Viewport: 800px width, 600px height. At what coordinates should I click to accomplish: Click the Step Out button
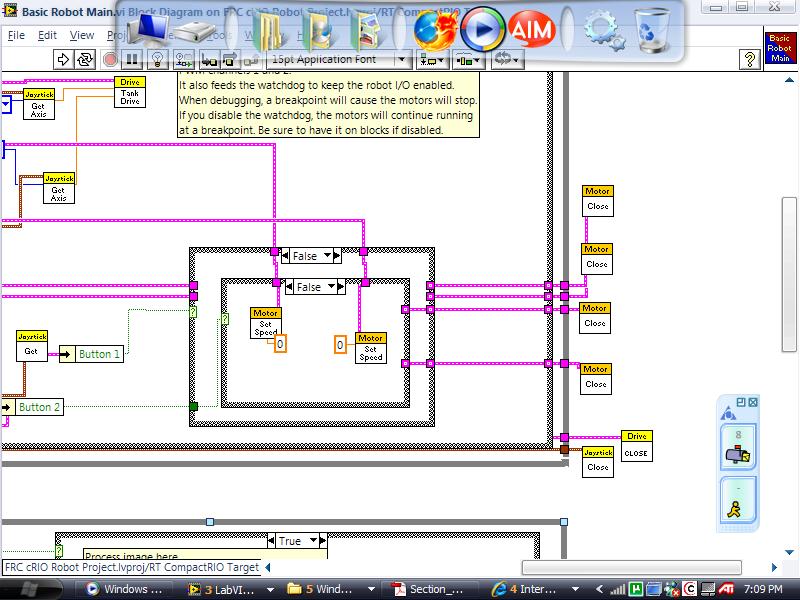tap(251, 60)
